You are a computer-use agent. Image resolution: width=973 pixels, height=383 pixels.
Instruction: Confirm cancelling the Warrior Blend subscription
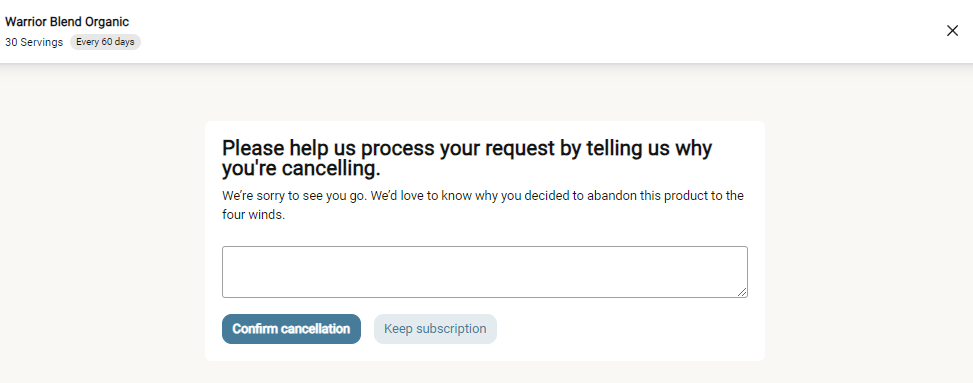(291, 329)
